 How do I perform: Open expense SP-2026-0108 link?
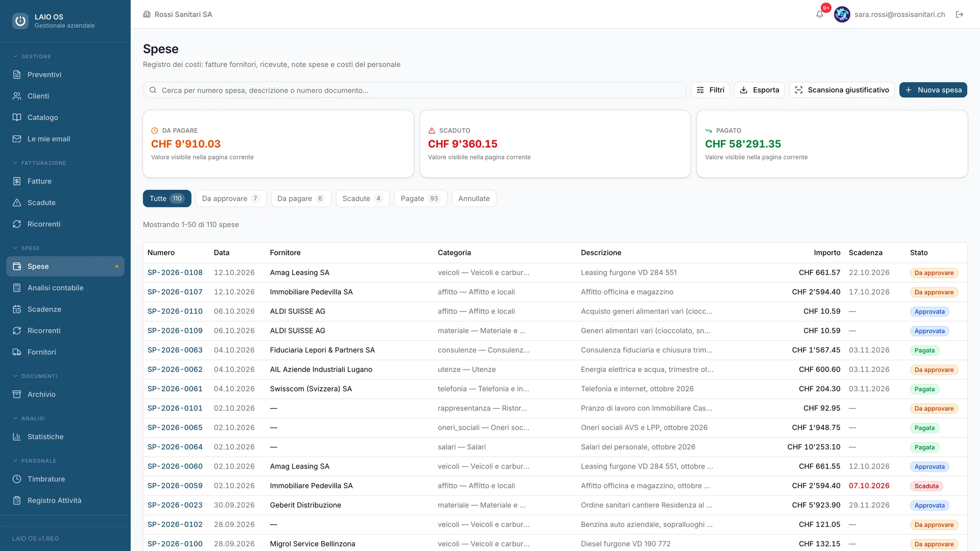(x=175, y=272)
